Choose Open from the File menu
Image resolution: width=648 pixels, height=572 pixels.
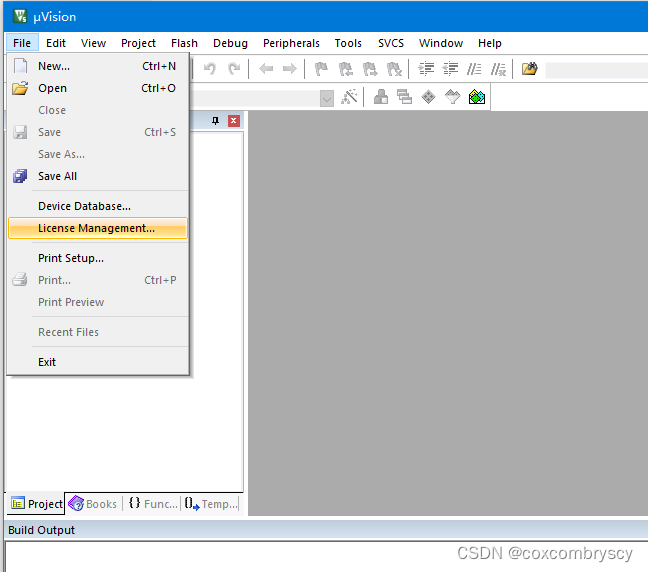point(98,88)
